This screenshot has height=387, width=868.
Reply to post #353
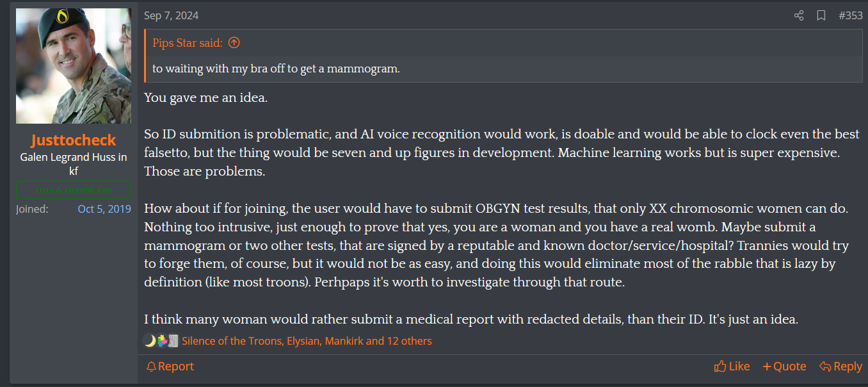[840, 366]
